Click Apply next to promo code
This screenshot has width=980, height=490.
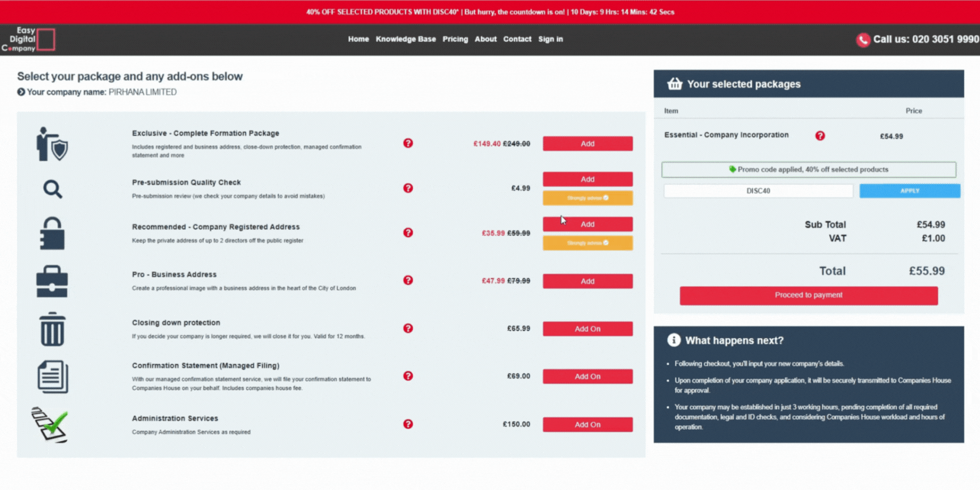click(909, 191)
